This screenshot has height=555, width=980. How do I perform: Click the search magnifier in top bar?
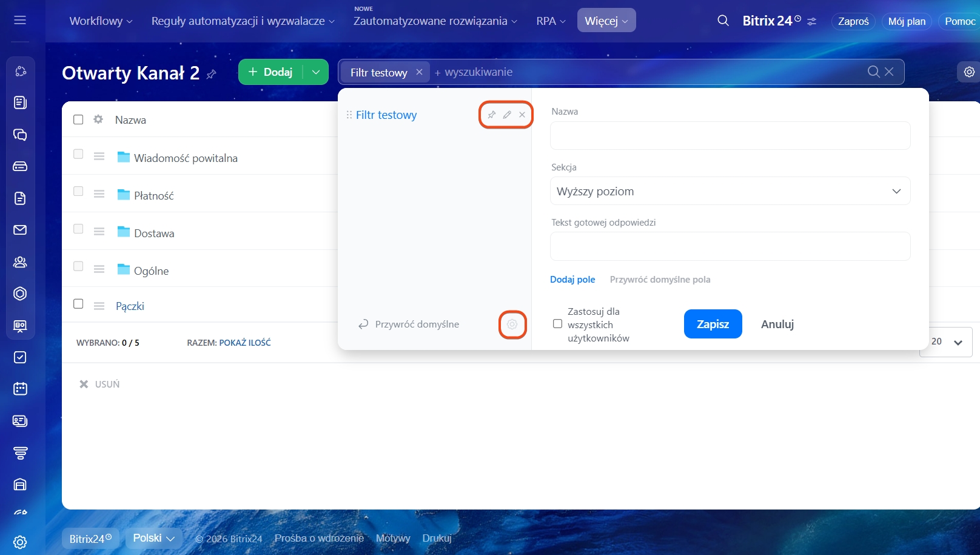click(x=723, y=21)
